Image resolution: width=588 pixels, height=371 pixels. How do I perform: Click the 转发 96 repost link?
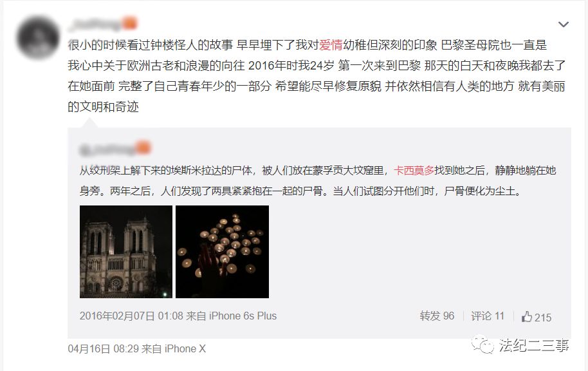pos(437,316)
